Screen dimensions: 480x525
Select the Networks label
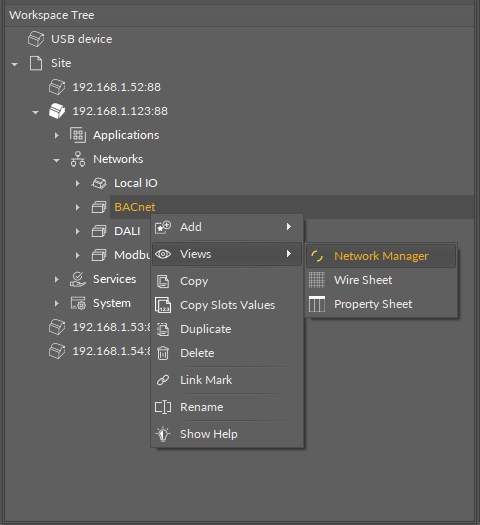point(118,159)
